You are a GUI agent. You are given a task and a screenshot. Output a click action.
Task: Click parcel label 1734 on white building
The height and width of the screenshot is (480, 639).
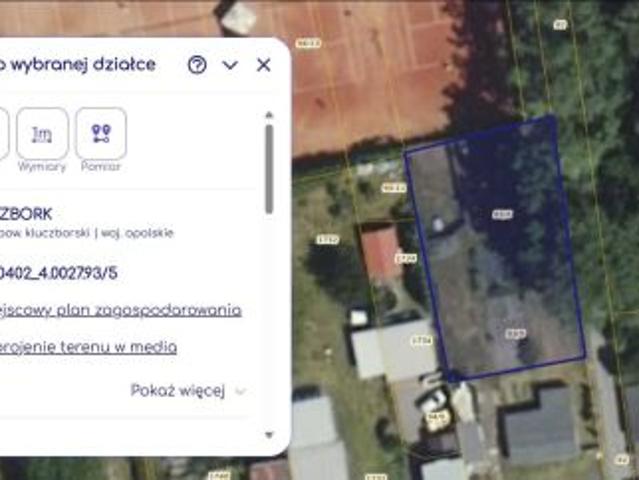pyautogui.click(x=422, y=341)
